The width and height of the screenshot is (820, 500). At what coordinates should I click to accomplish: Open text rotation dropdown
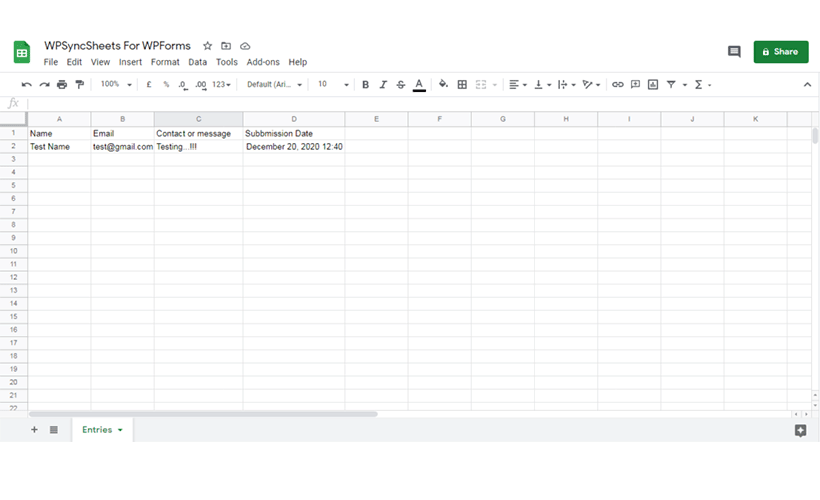coord(591,84)
